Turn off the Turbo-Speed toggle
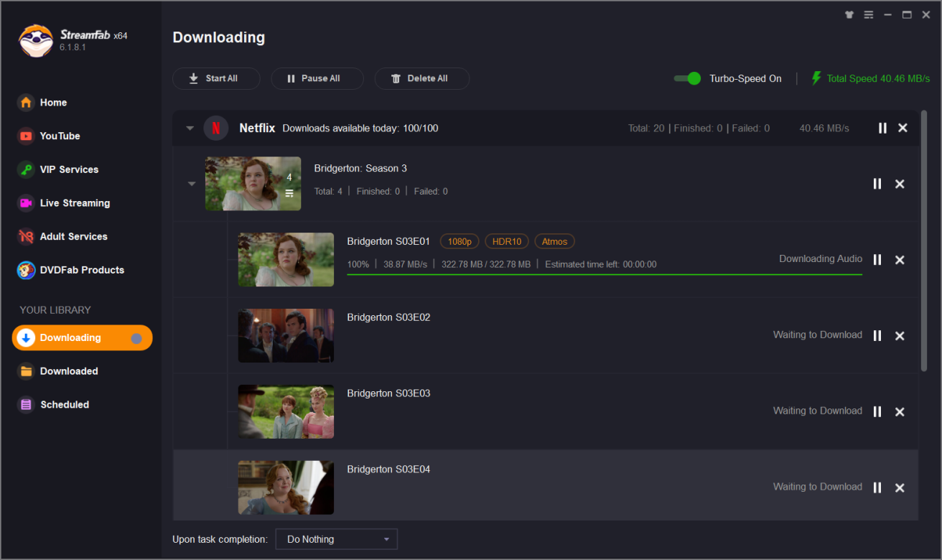The height and width of the screenshot is (560, 942). [x=687, y=78]
